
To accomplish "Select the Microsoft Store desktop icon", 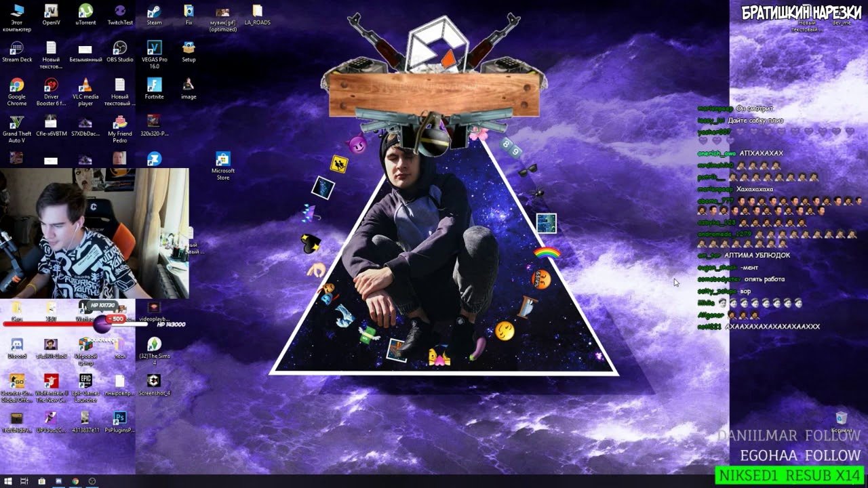I will tap(223, 160).
